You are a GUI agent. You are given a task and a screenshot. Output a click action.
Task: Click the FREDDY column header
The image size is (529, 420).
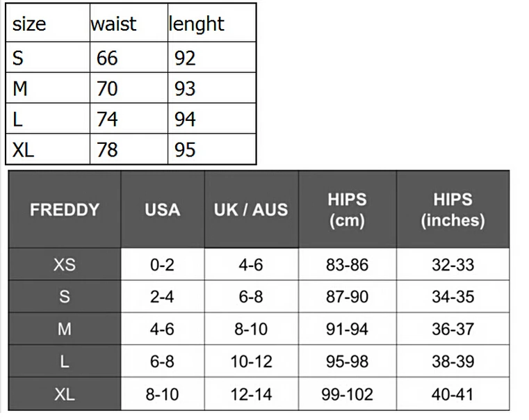[x=65, y=209]
